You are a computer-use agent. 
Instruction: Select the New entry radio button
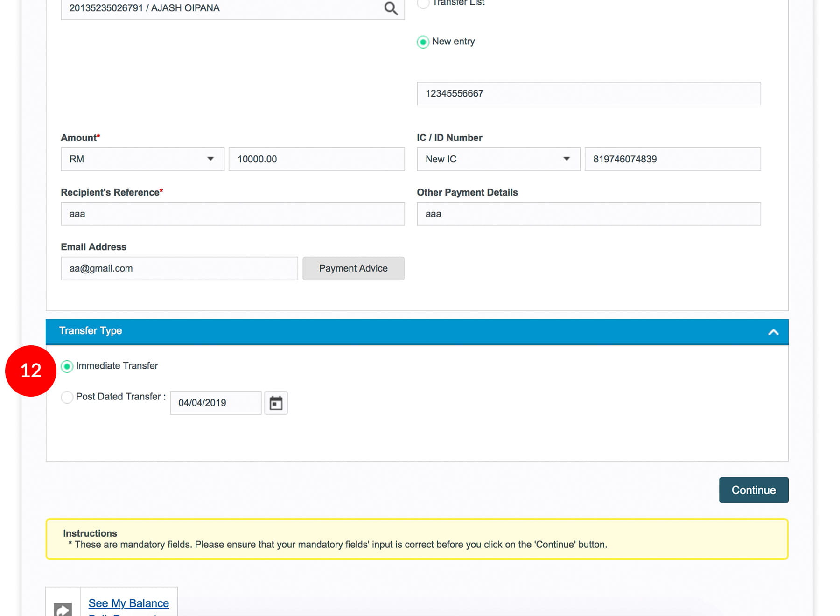423,42
